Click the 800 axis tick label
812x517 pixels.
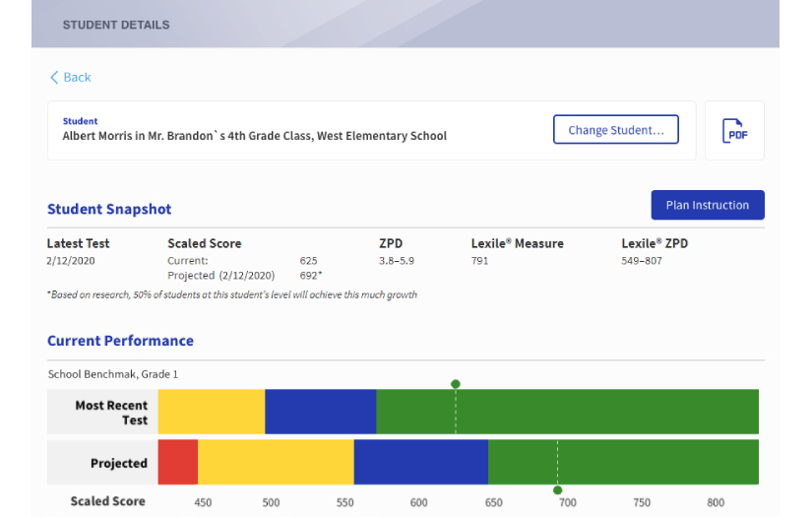716,502
